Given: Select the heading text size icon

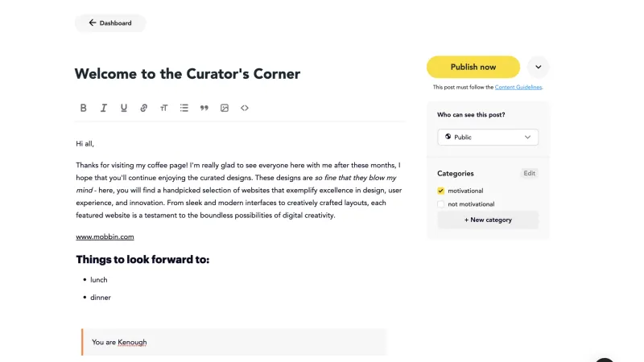Looking at the screenshot, I should 164,108.
